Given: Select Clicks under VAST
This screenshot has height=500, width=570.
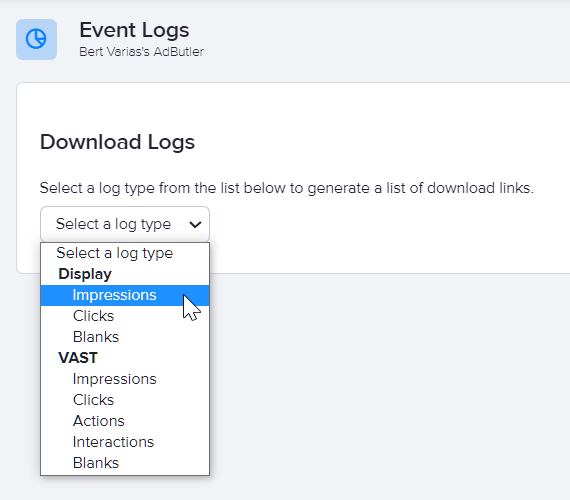Looking at the screenshot, I should 125,400.
